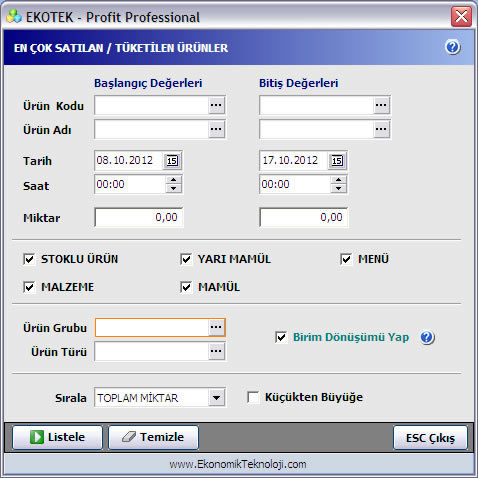Click start Miktar field
Image resolution: width=478 pixels, height=478 pixels.
coord(139,217)
